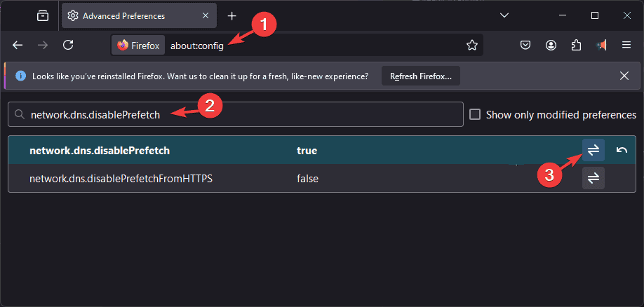Reload the page with the refresh icon
The height and width of the screenshot is (307, 644).
click(68, 45)
